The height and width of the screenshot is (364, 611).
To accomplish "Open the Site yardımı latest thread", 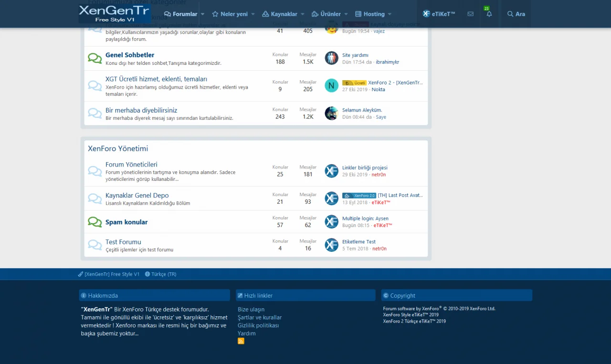I will 355,55.
